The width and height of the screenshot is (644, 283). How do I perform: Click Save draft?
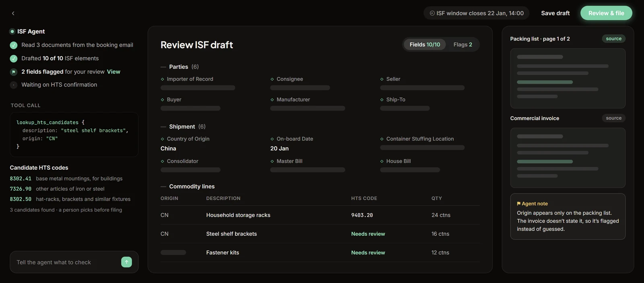pyautogui.click(x=555, y=13)
